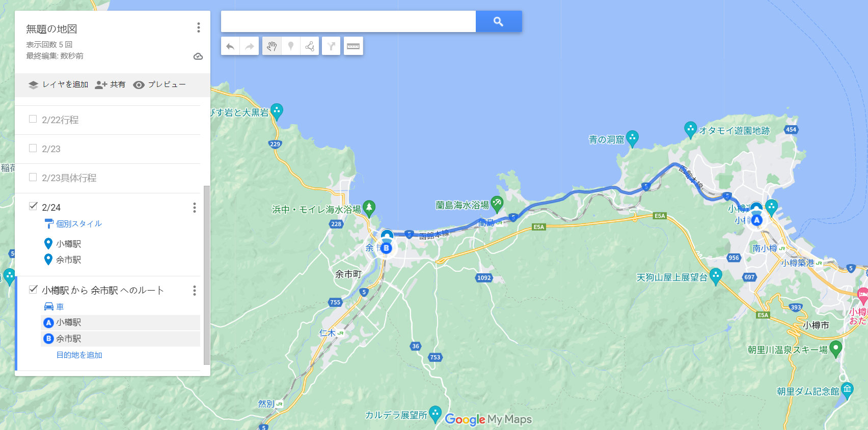Image resolution: width=868 pixels, height=430 pixels.
Task: Click プレビュー to preview map
Action: pos(159,84)
